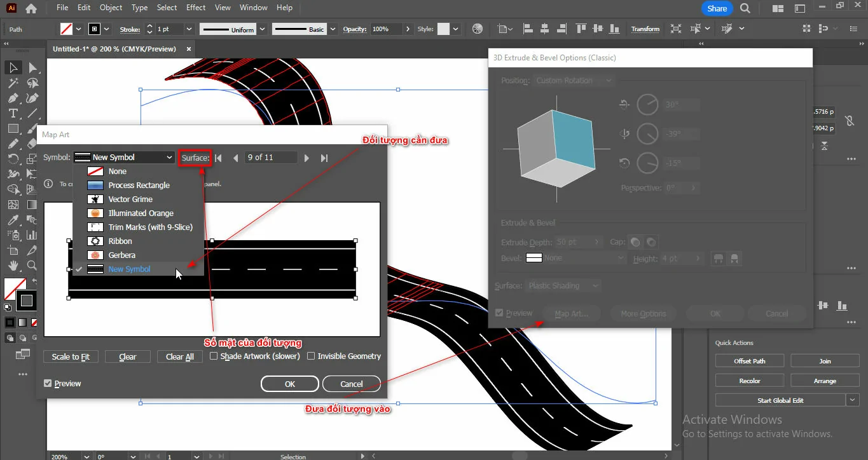Enable Shade Artwork (slower) checkbox
This screenshot has width=868, height=460.
click(214, 356)
